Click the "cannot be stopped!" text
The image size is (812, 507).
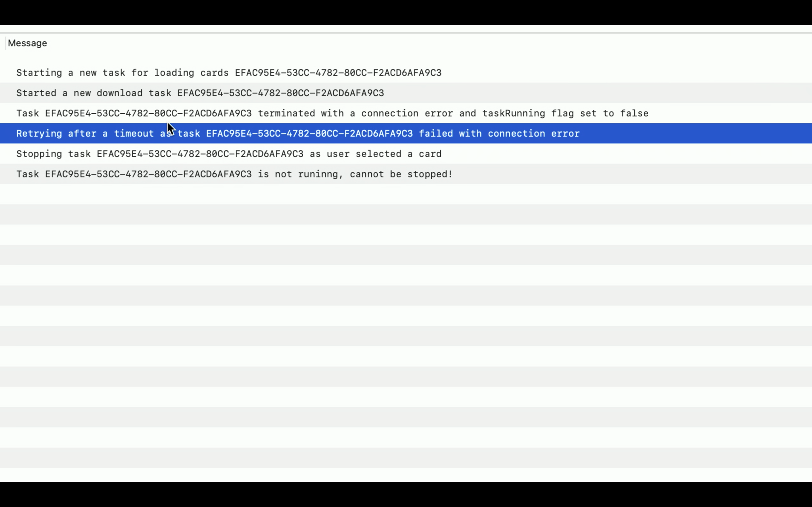click(x=401, y=174)
